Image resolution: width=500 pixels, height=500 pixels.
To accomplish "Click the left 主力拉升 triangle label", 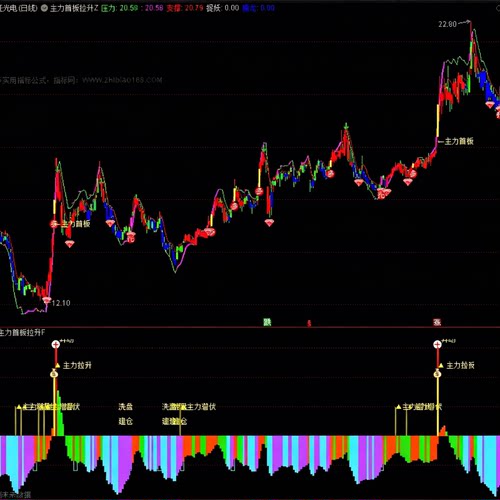I will tap(73, 366).
